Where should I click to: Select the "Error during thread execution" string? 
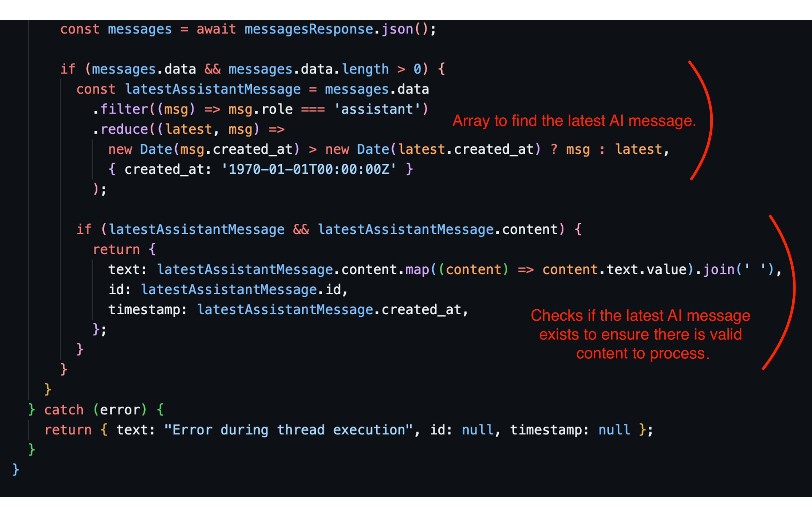pos(289,430)
